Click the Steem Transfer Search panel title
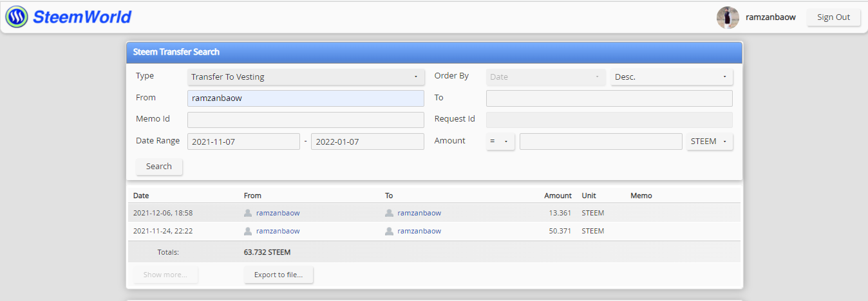Screen dimensions: 868x301 pyautogui.click(x=176, y=52)
